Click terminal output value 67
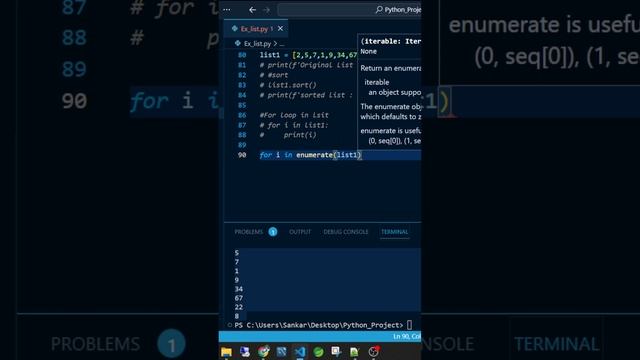The width and height of the screenshot is (640, 360). point(239,298)
